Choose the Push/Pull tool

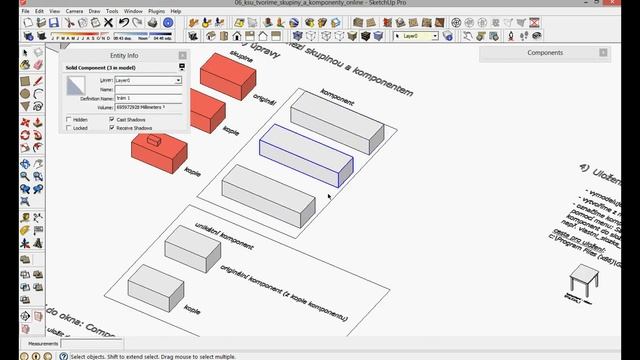pos(38,122)
